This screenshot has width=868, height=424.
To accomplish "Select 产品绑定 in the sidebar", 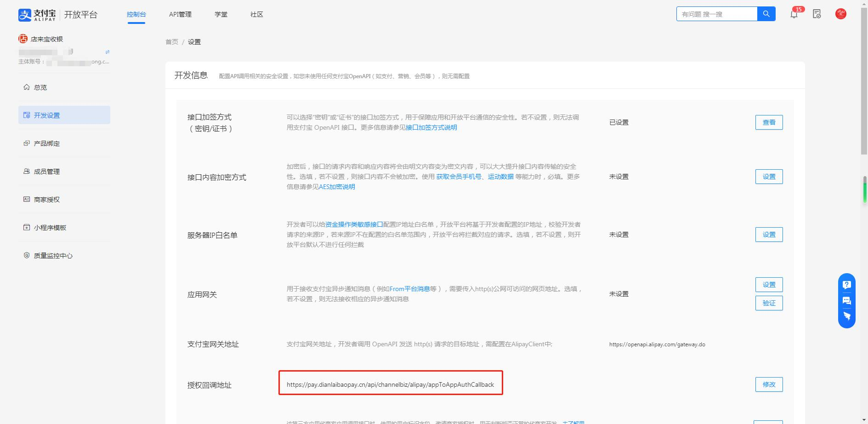I will [x=46, y=143].
